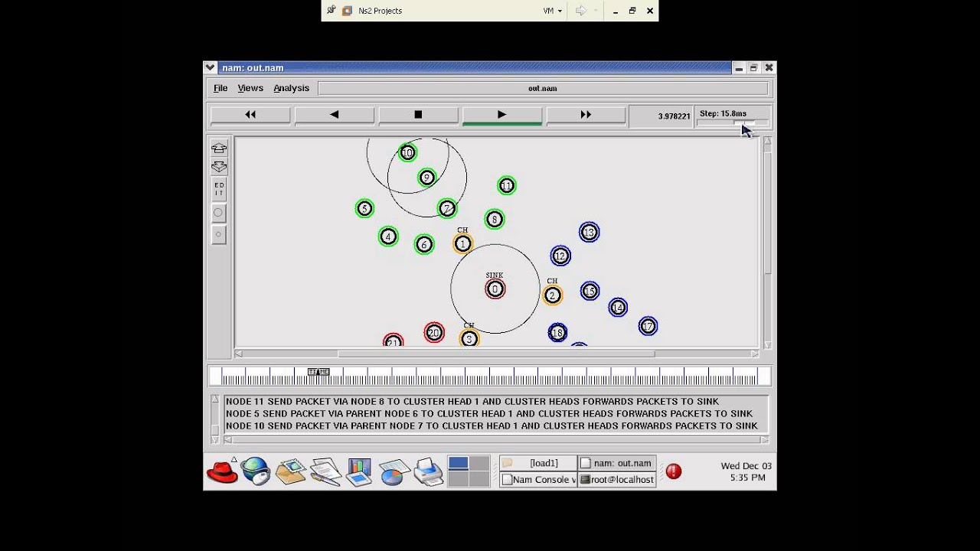Select red node 20

[434, 332]
